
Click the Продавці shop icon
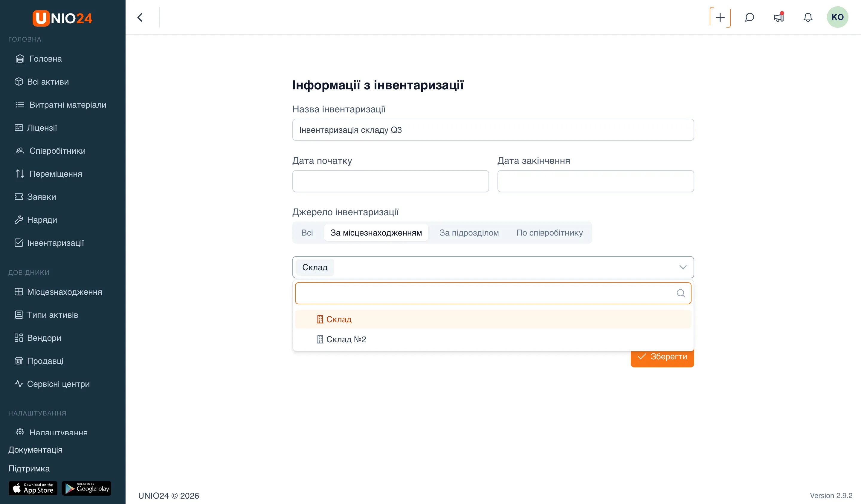click(19, 361)
